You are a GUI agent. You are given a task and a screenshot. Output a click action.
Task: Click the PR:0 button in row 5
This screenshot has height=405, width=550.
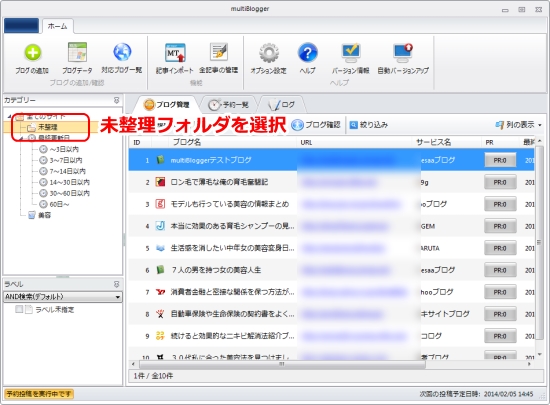(x=500, y=248)
